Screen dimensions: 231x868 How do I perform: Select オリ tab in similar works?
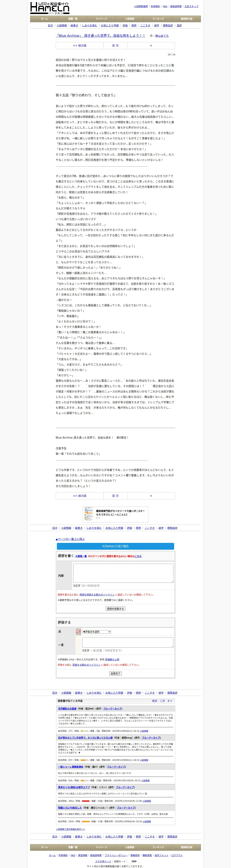pyautogui.click(x=170, y=701)
